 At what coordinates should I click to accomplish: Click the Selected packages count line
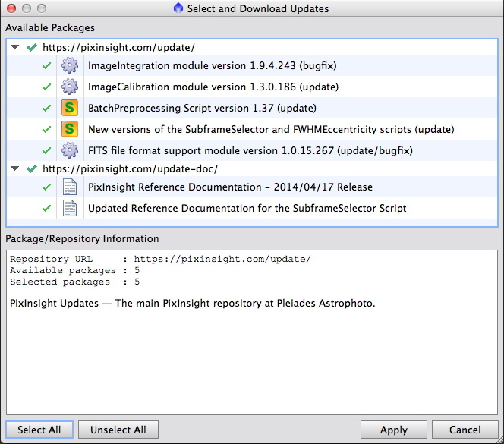(x=74, y=282)
